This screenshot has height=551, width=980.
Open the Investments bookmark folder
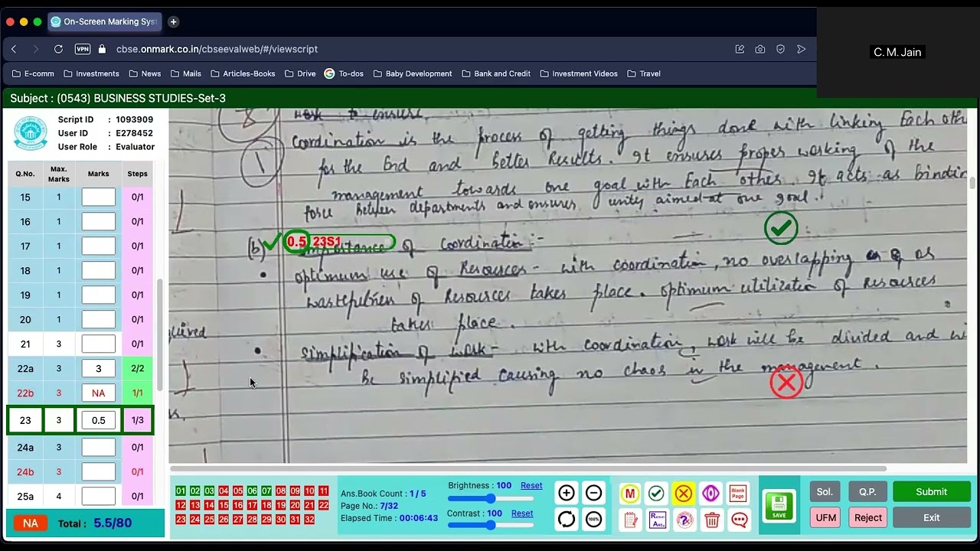click(91, 73)
